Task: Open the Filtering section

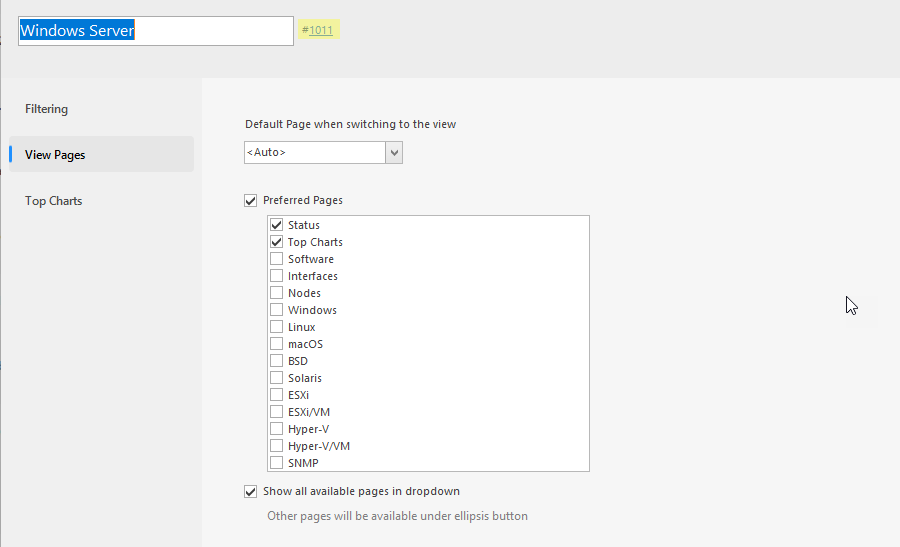Action: (46, 109)
